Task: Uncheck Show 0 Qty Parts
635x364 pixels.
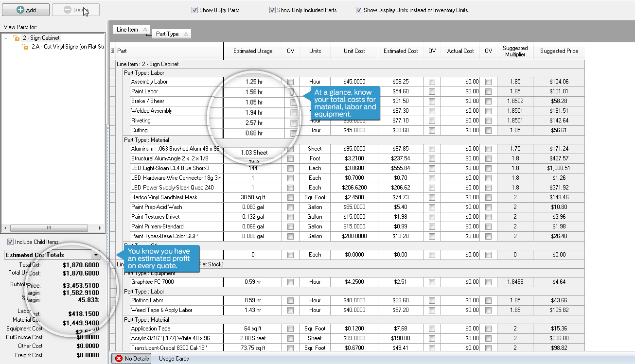Action: point(194,10)
